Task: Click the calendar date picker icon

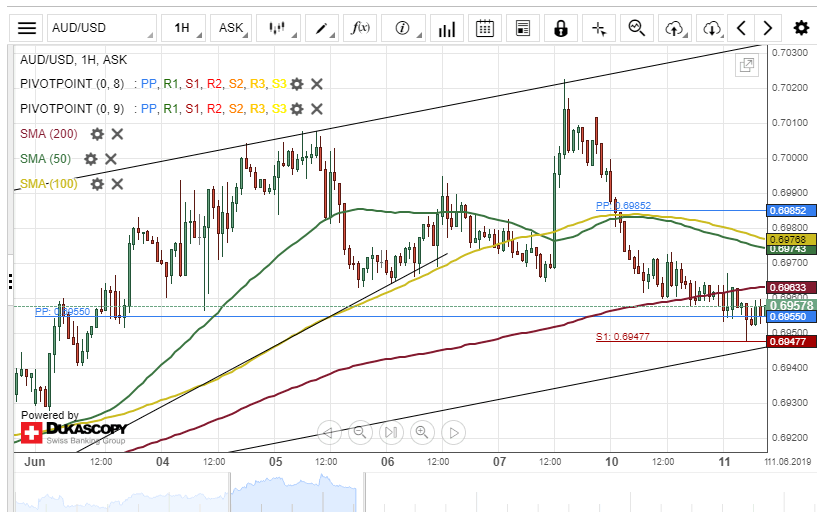Action: pyautogui.click(x=485, y=28)
